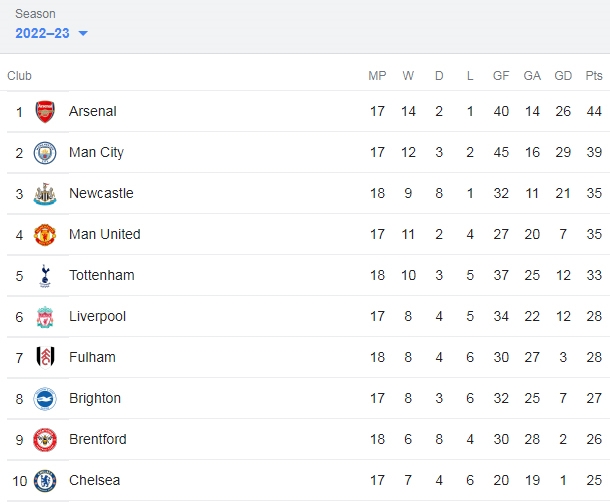
Task: Click the Brighton club crest
Action: (x=45, y=399)
